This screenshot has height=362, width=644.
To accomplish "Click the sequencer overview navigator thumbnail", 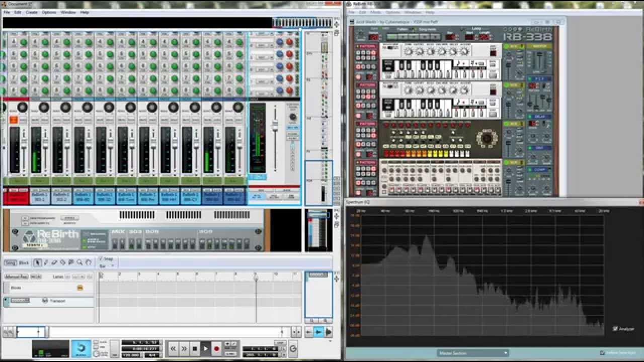I will (x=318, y=295).
